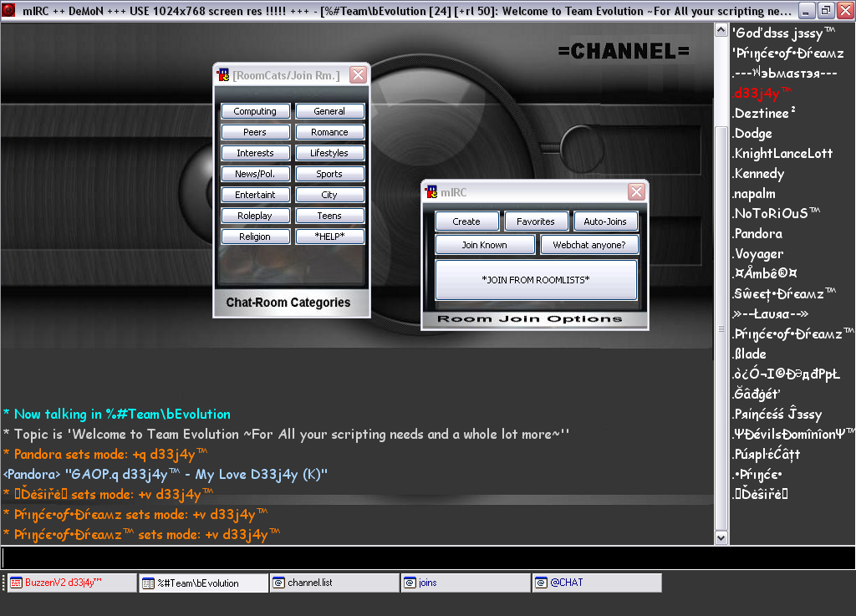Open the Computing room category
856x616 pixels.
255,111
